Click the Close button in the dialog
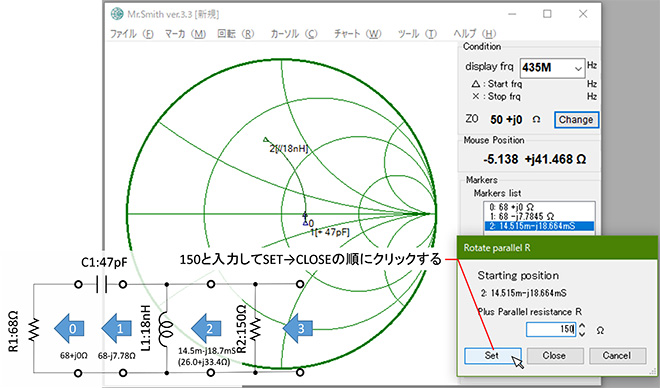This screenshot has width=660, height=388. point(555,356)
